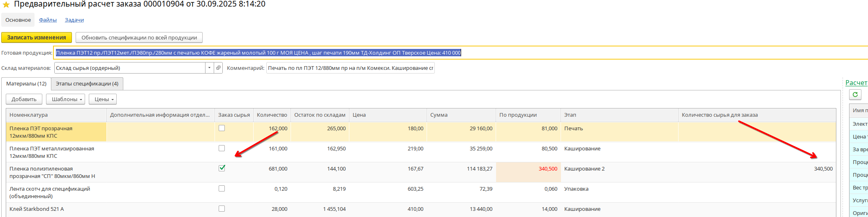Image resolution: width=868 pixels, height=217 pixels.
Task: Click into the Комментарий input field
Action: pyautogui.click(x=350, y=68)
